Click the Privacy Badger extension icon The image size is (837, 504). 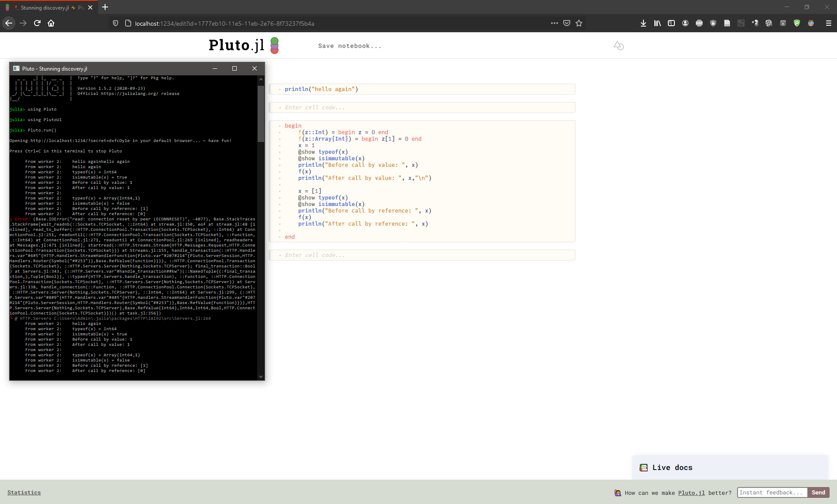tap(812, 23)
